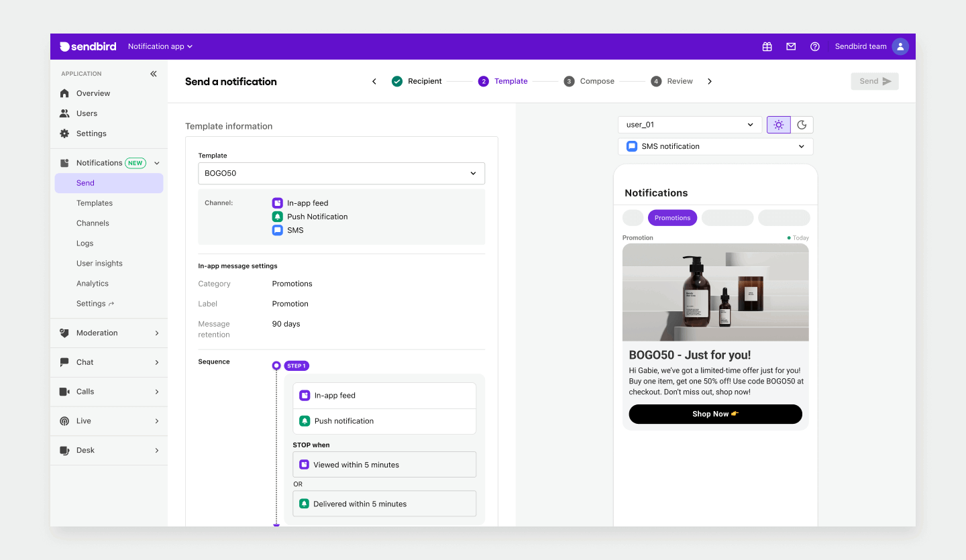Click the Moderation shield icon
The width and height of the screenshot is (966, 560).
(x=64, y=333)
